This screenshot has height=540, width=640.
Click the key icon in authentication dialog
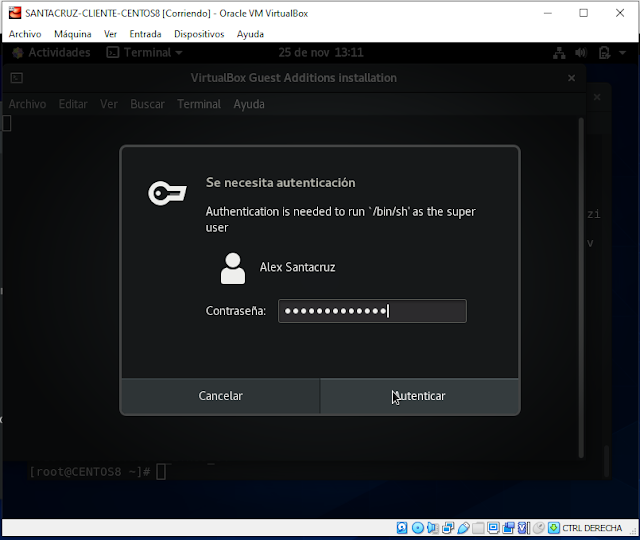click(167, 193)
